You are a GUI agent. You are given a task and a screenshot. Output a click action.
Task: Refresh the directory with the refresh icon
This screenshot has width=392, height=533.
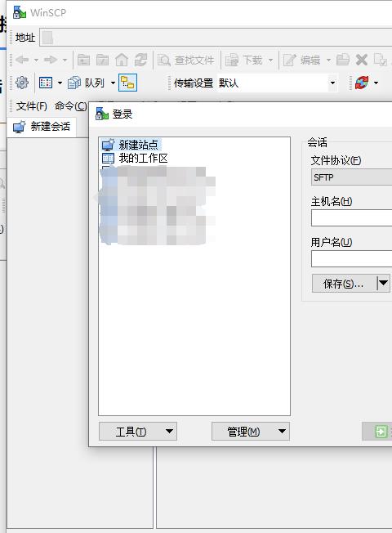pyautogui.click(x=140, y=60)
